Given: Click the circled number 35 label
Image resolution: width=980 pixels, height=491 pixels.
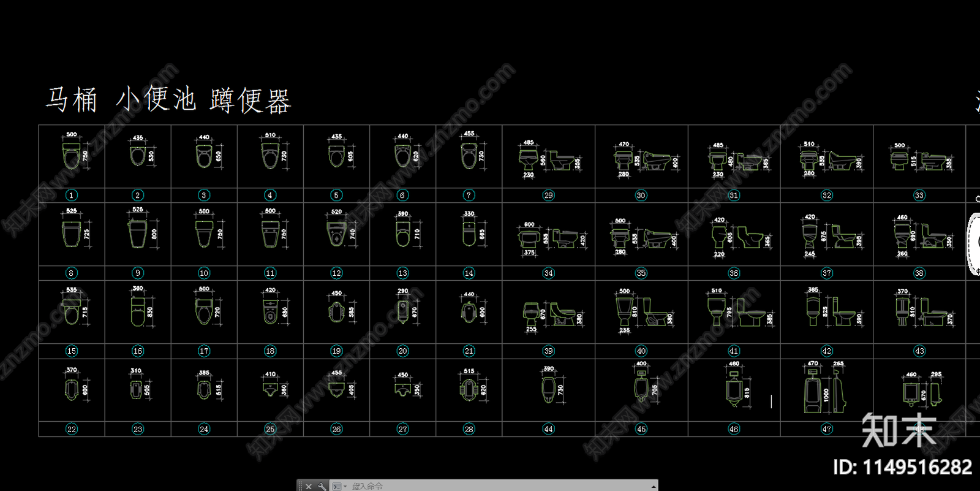Looking at the screenshot, I should (641, 273).
